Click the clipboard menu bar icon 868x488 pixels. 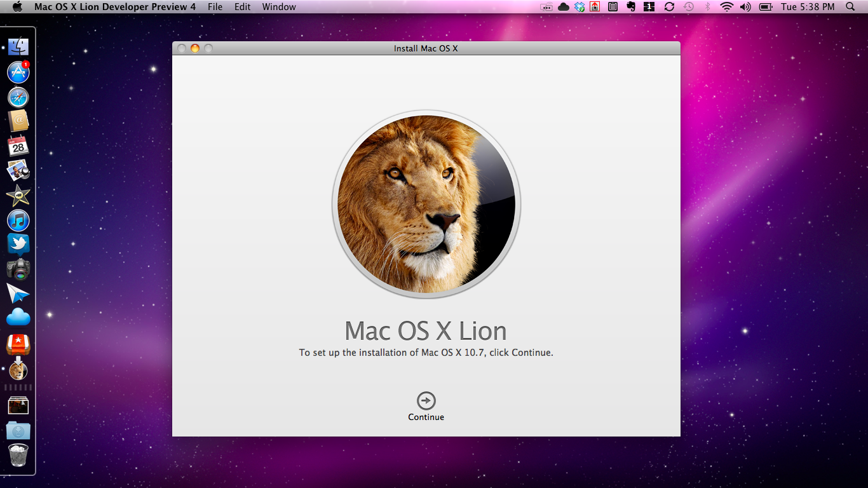click(x=613, y=7)
